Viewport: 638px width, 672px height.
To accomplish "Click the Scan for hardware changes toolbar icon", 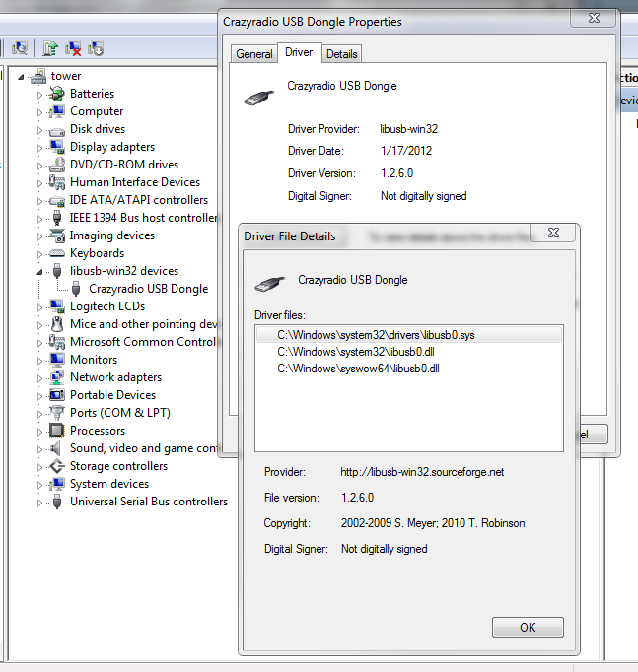I will pyautogui.click(x=20, y=47).
